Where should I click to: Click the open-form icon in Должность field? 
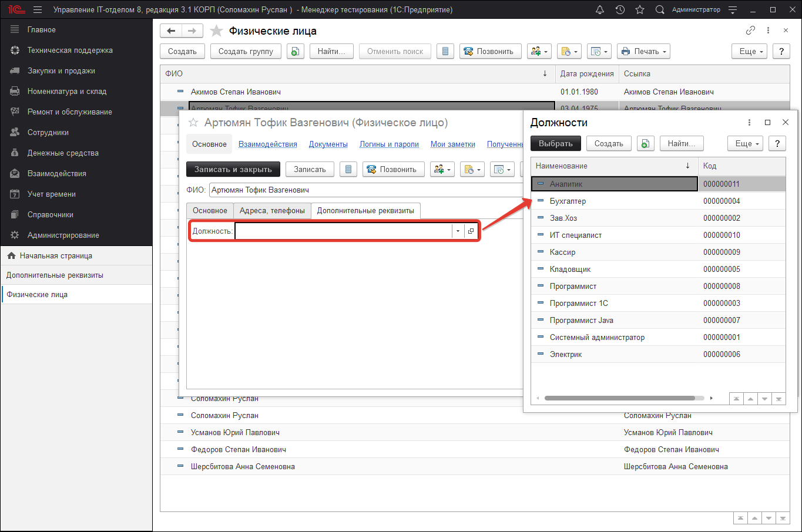tap(471, 231)
